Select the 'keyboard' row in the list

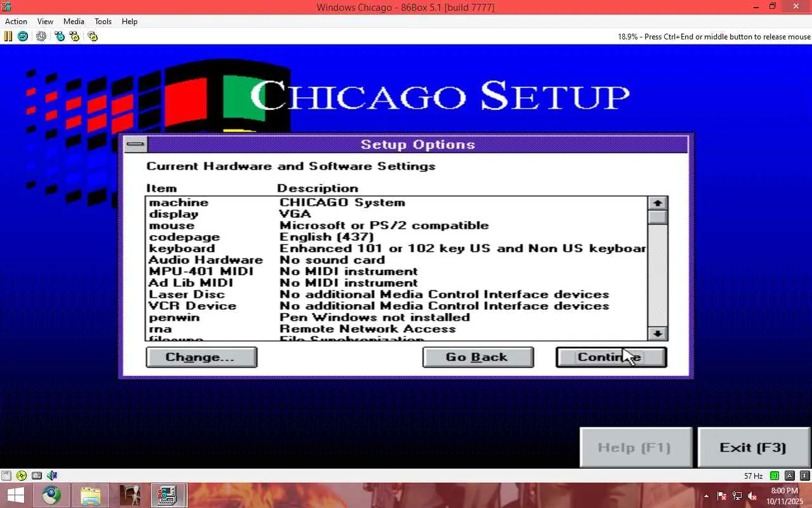click(x=396, y=248)
